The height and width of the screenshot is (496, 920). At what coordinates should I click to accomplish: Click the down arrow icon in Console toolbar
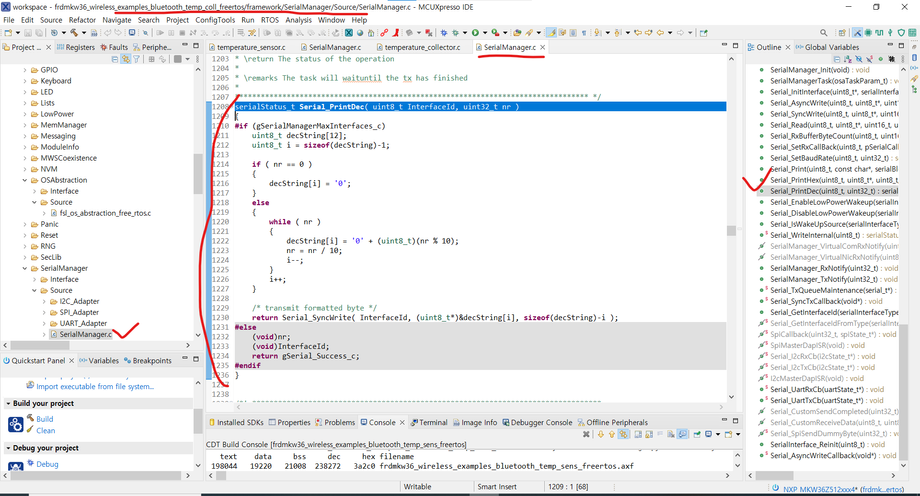(x=601, y=434)
